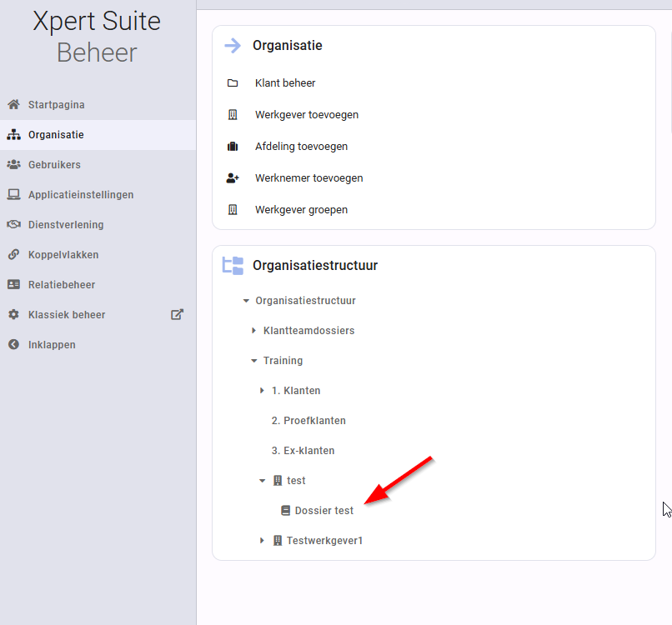The height and width of the screenshot is (625, 672).
Task: Collapse the root Organisatiestructuur tree node
Action: point(246,301)
